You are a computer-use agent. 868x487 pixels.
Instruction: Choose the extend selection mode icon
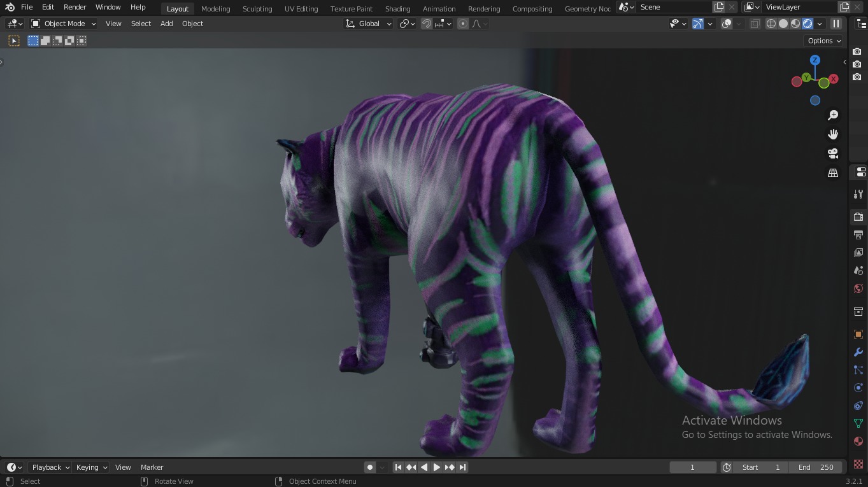(45, 41)
